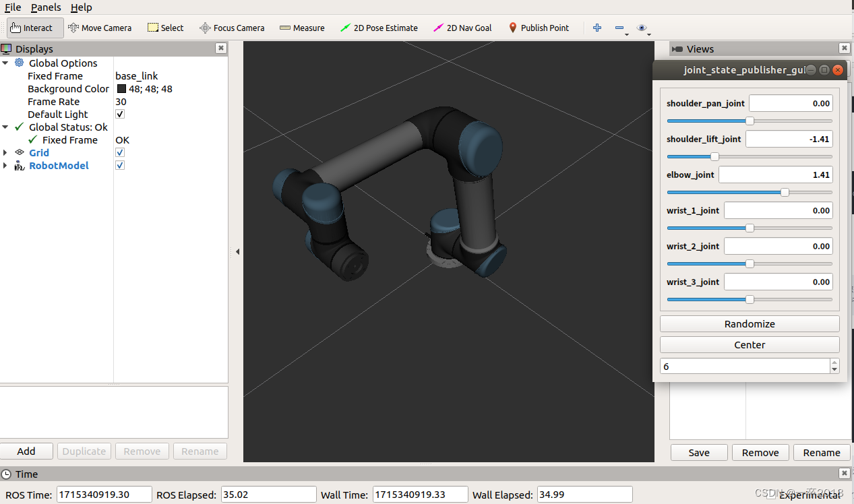Click the Fixed Frame value base_link
The width and height of the screenshot is (854, 504).
[x=137, y=75]
